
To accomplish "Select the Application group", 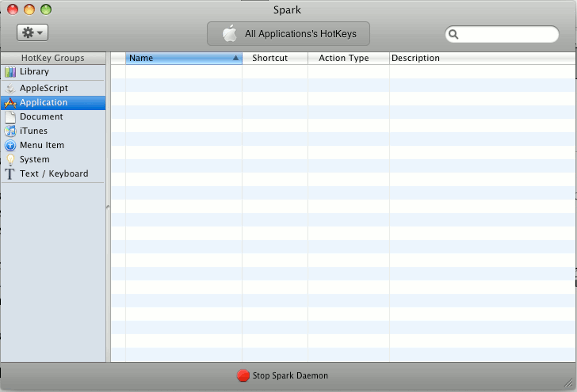I will click(53, 103).
